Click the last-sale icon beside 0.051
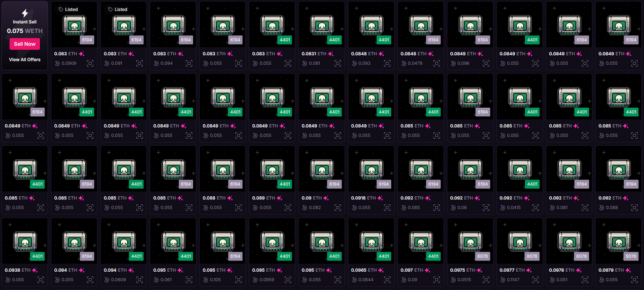Viewport: 644px width, 290px height. 551,279
